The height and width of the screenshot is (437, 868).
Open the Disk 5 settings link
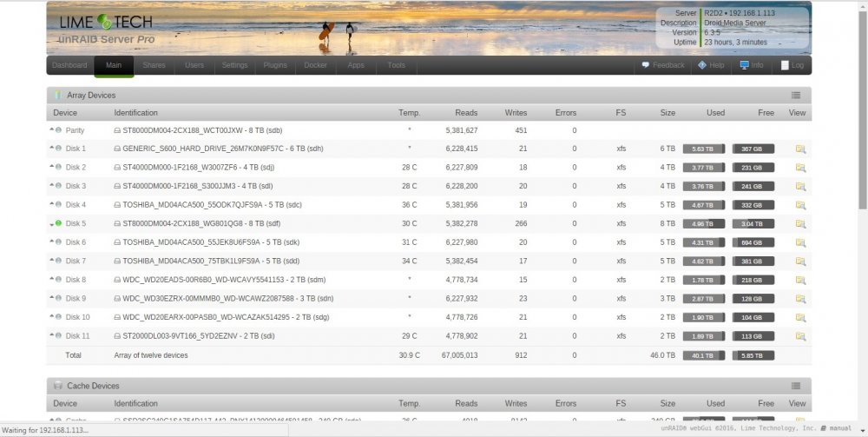coord(76,224)
